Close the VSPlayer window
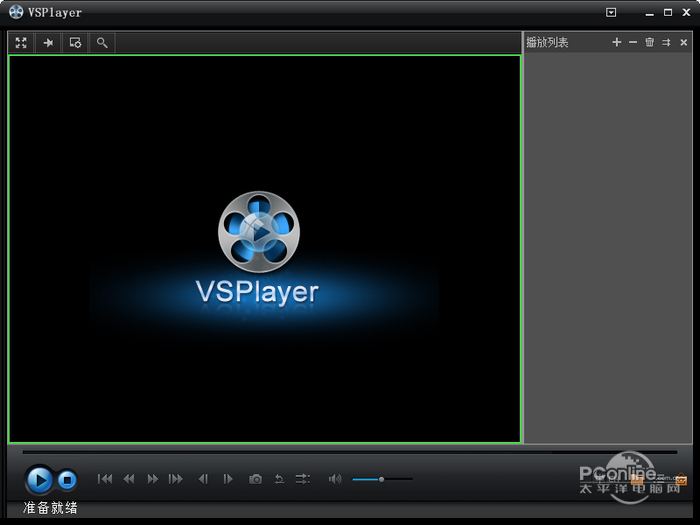This screenshot has width=700, height=525. pyautogui.click(x=687, y=12)
